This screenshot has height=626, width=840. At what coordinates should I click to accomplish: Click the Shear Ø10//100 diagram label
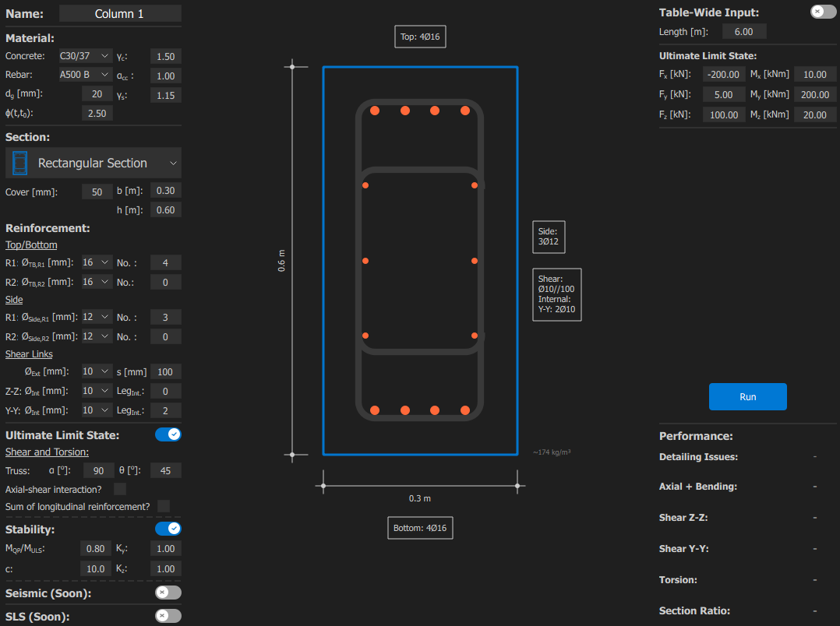coord(556,294)
